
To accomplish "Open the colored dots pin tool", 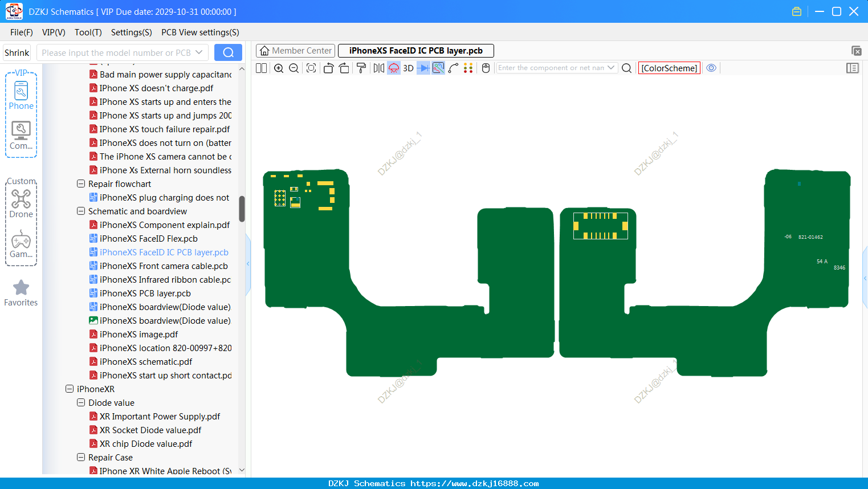I will click(468, 68).
